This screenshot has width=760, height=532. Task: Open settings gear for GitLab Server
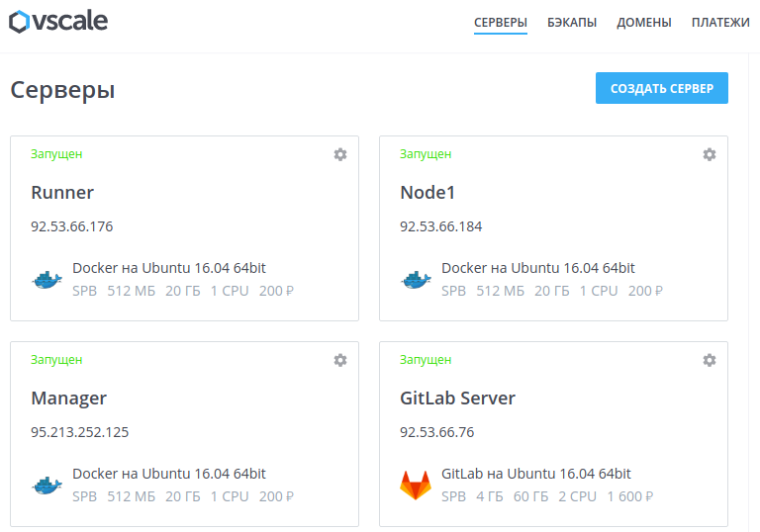pos(710,360)
